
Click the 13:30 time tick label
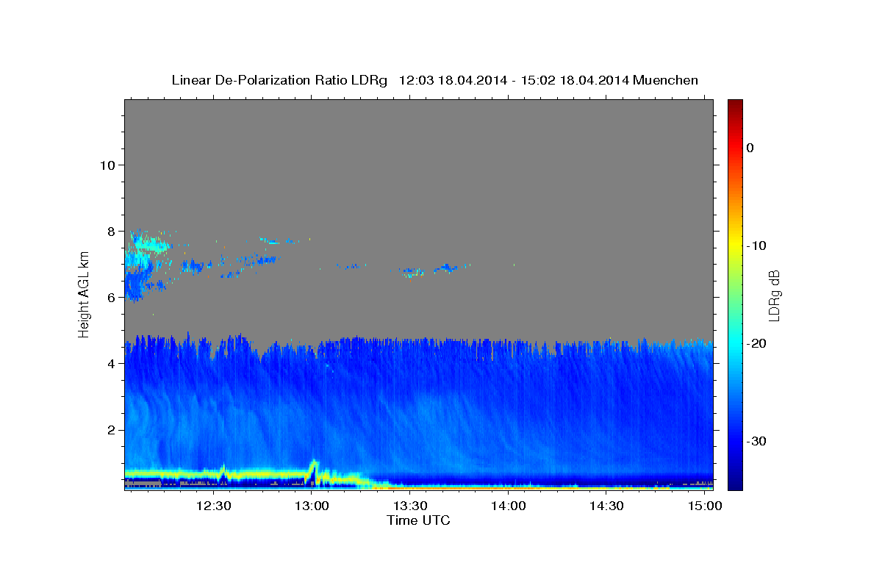coord(410,506)
